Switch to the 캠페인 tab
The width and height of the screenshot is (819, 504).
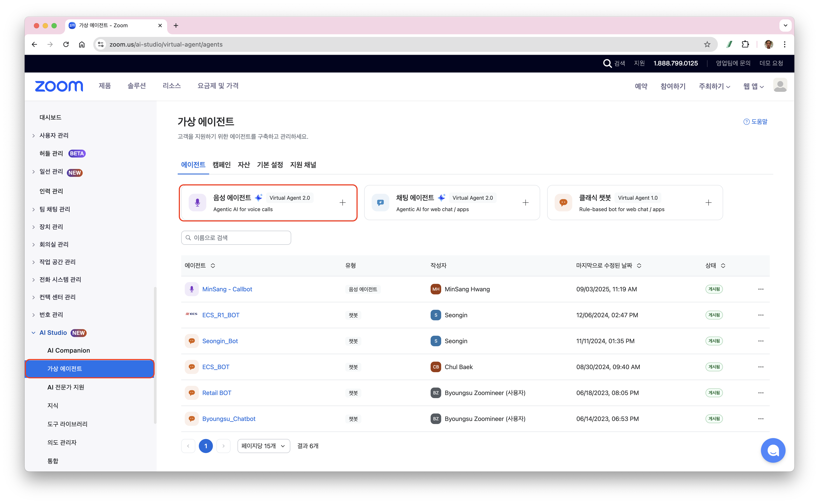221,165
